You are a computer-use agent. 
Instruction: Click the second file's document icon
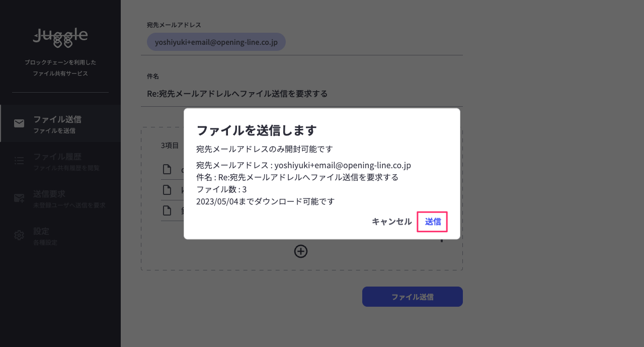167,190
